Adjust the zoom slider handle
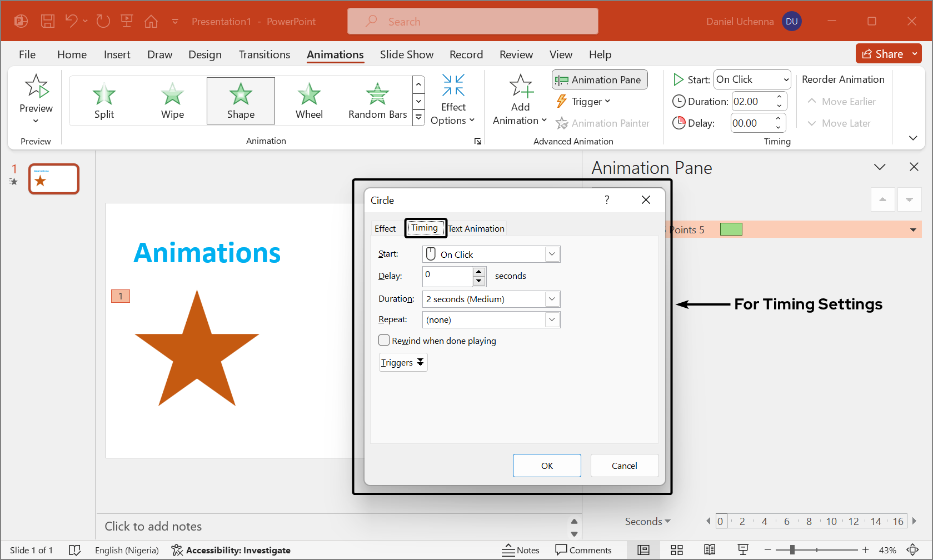The height and width of the screenshot is (560, 933). tap(792, 550)
